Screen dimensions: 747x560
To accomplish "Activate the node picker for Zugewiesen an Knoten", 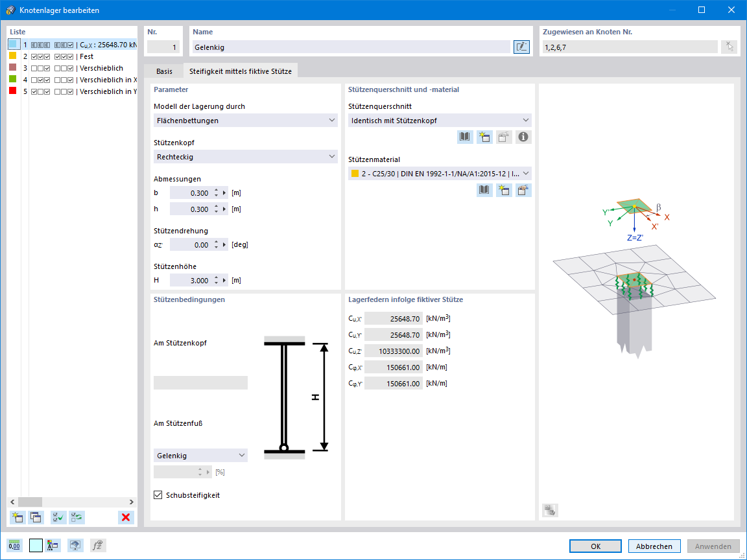I will [729, 47].
